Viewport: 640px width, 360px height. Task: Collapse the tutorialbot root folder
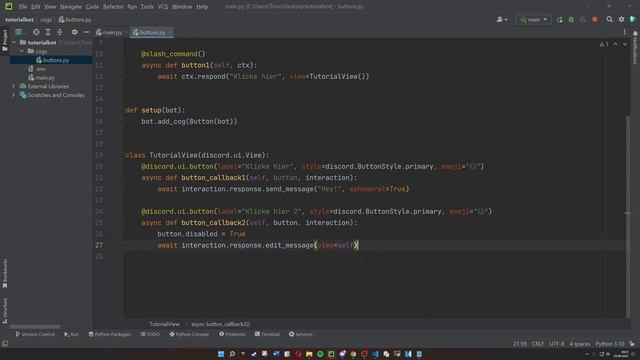point(14,42)
